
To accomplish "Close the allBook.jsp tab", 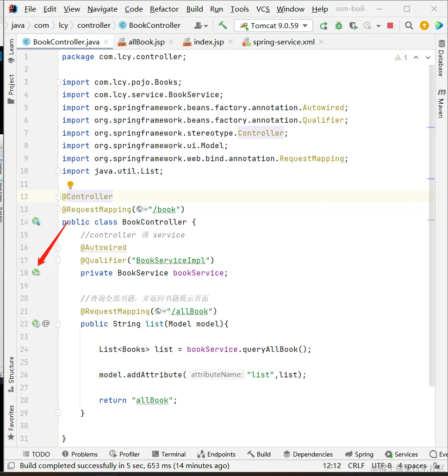I will tap(171, 42).
